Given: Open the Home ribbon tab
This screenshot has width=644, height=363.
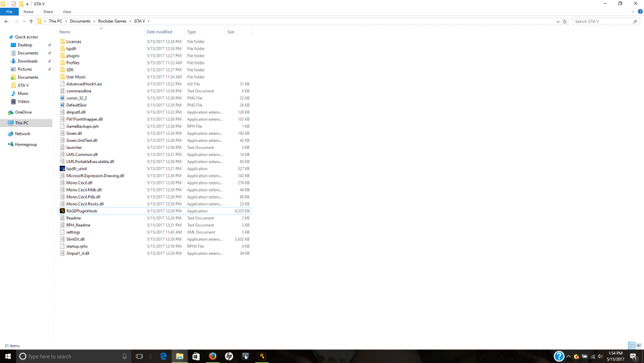Looking at the screenshot, I should [28, 12].
